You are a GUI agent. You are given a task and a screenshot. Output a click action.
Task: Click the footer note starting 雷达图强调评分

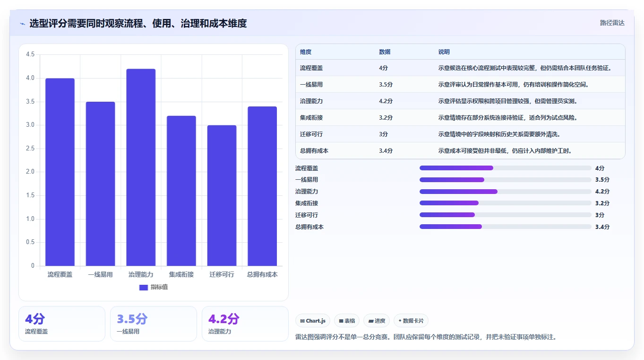[x=426, y=337]
